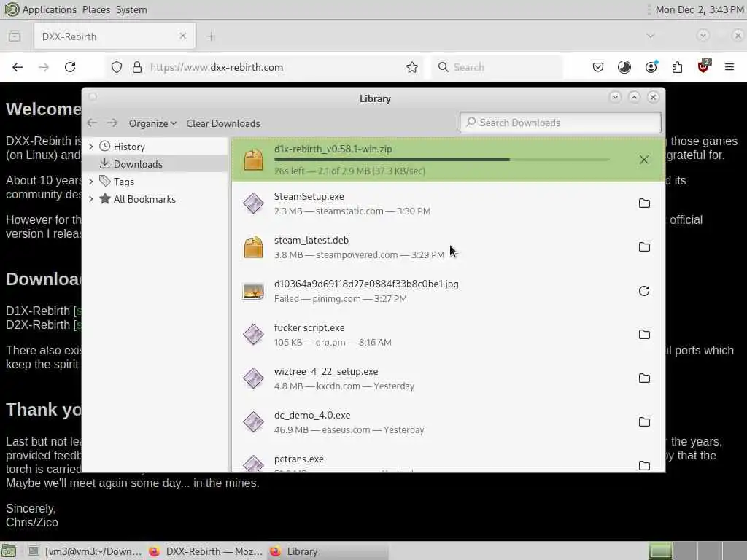
Task: Open uBlock Origin extension icon
Action: pos(704,66)
